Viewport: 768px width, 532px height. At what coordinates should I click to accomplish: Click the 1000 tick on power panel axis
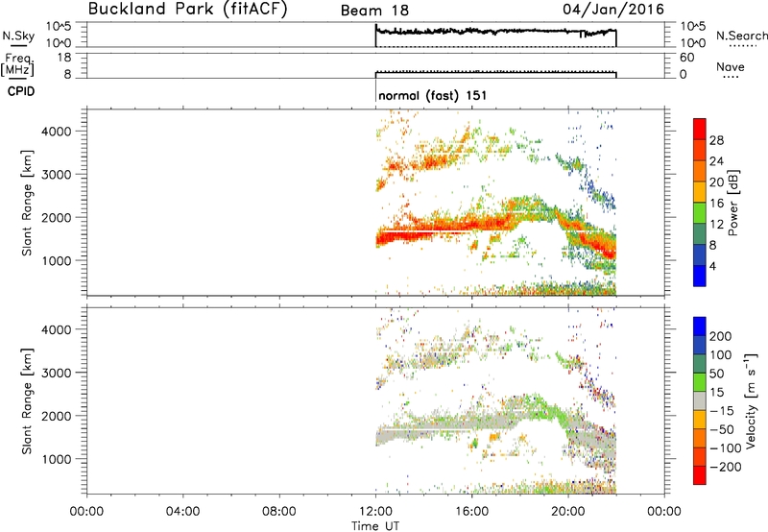coord(57,260)
